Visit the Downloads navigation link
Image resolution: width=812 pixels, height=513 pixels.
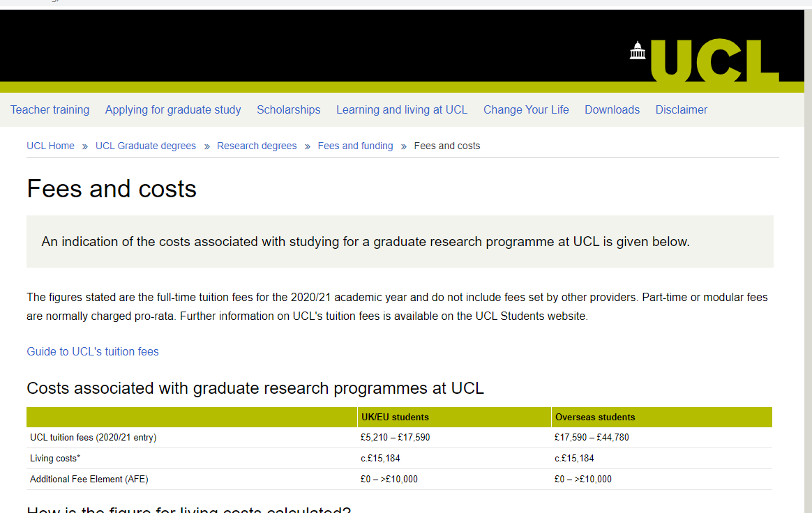click(612, 109)
